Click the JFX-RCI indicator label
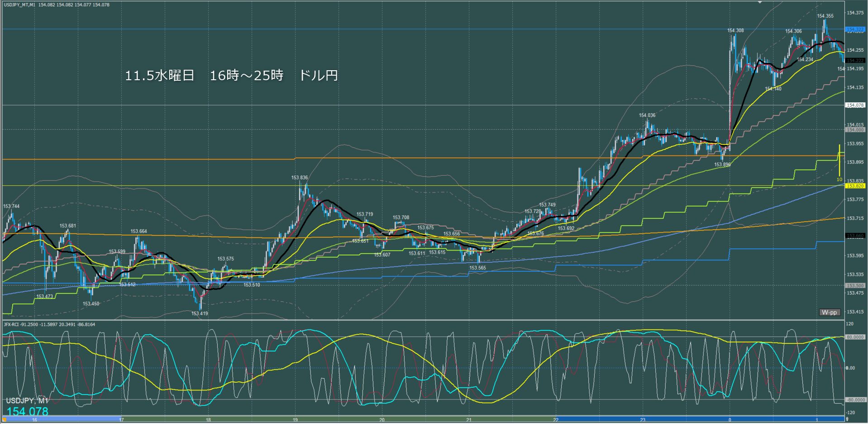The height and width of the screenshot is (424, 868). 49,324
